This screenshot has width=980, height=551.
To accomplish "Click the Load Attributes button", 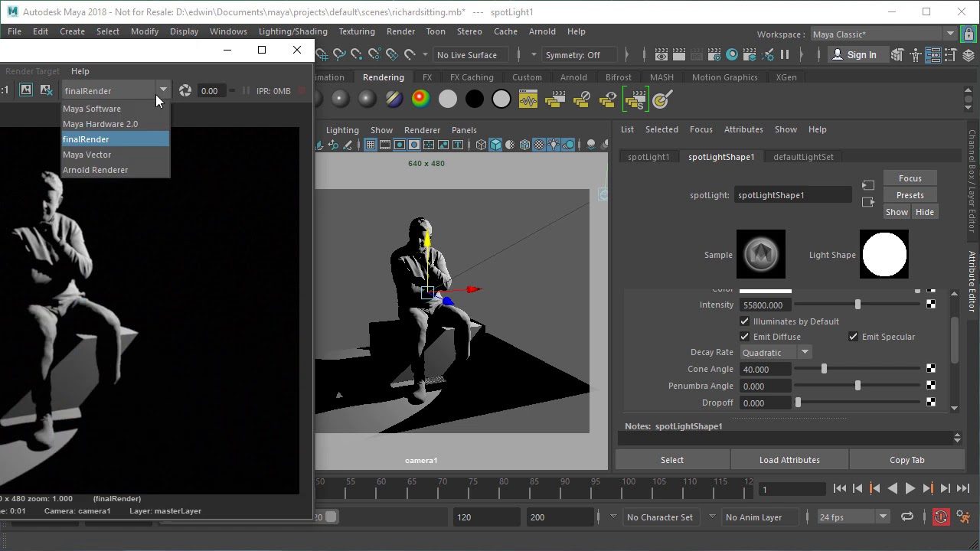I will coord(789,459).
